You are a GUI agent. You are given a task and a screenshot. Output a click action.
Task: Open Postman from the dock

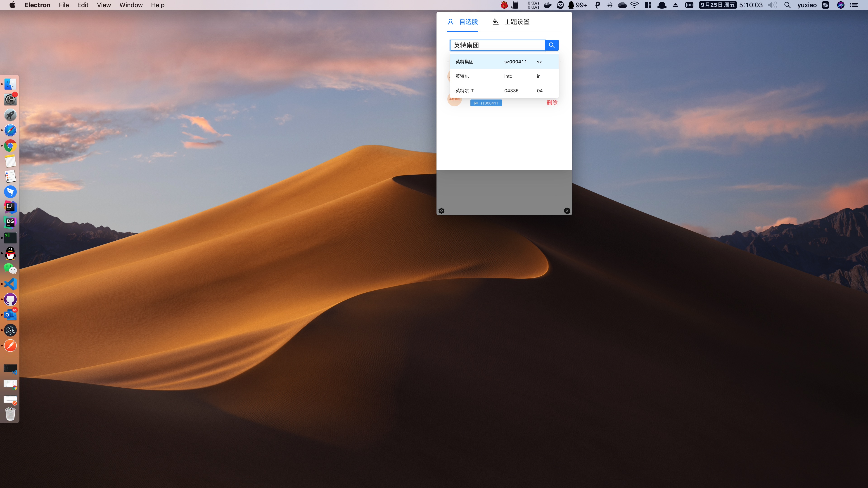(x=10, y=346)
